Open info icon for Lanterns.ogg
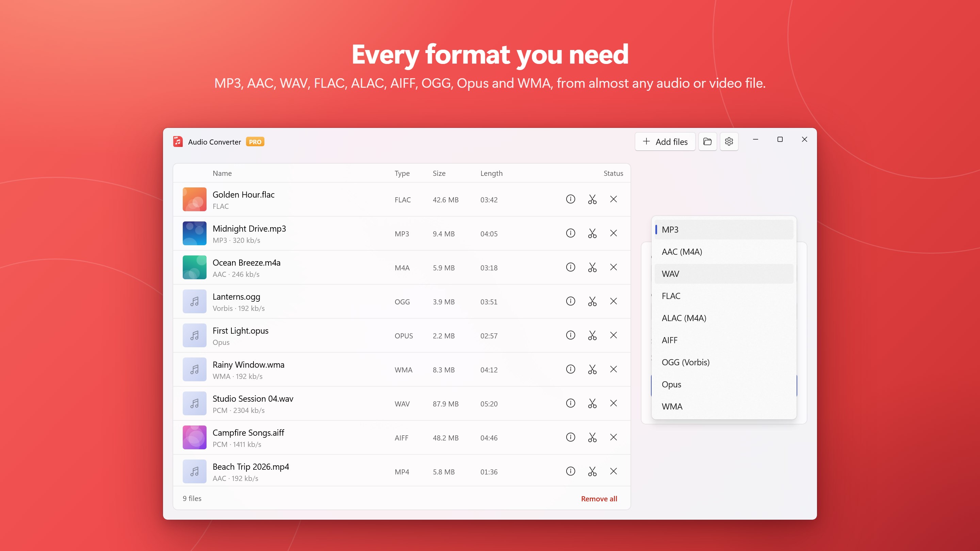This screenshot has height=551, width=980. (x=570, y=301)
